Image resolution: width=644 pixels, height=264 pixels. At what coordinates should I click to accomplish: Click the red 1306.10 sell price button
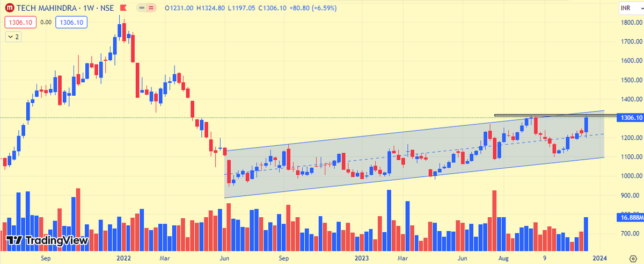pyautogui.click(x=20, y=23)
